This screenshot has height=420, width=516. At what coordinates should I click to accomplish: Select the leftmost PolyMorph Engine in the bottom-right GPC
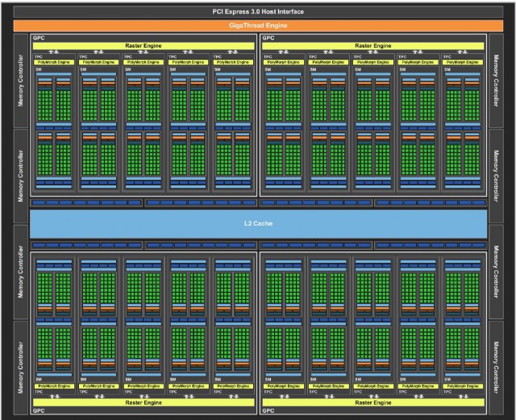(x=283, y=386)
